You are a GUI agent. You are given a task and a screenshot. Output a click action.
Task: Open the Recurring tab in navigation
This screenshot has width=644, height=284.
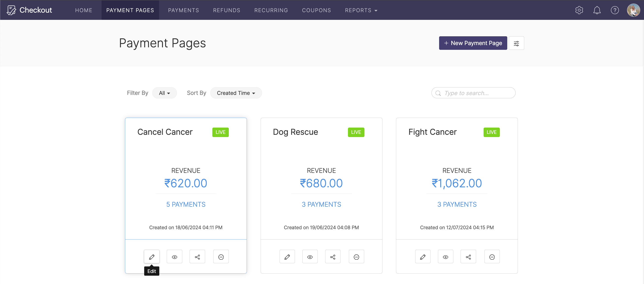point(271,10)
